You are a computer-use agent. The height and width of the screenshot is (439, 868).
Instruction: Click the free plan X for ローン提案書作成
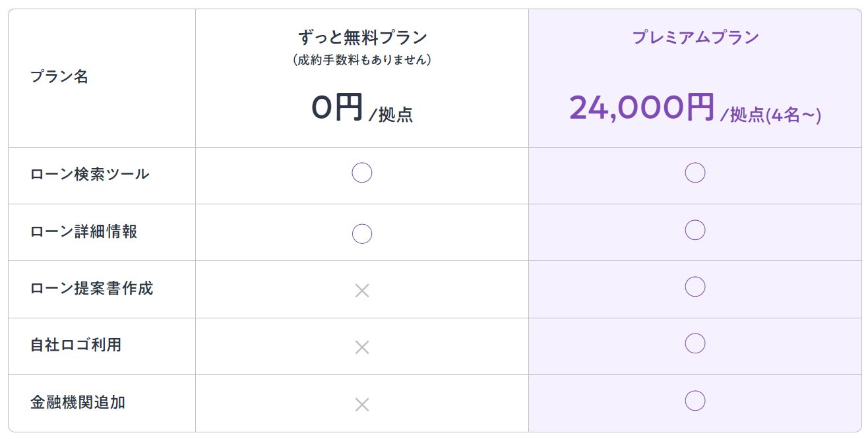362,291
